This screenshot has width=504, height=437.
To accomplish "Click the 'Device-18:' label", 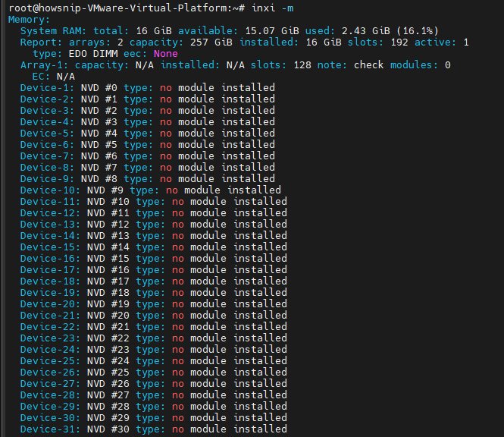I will pos(51,281).
